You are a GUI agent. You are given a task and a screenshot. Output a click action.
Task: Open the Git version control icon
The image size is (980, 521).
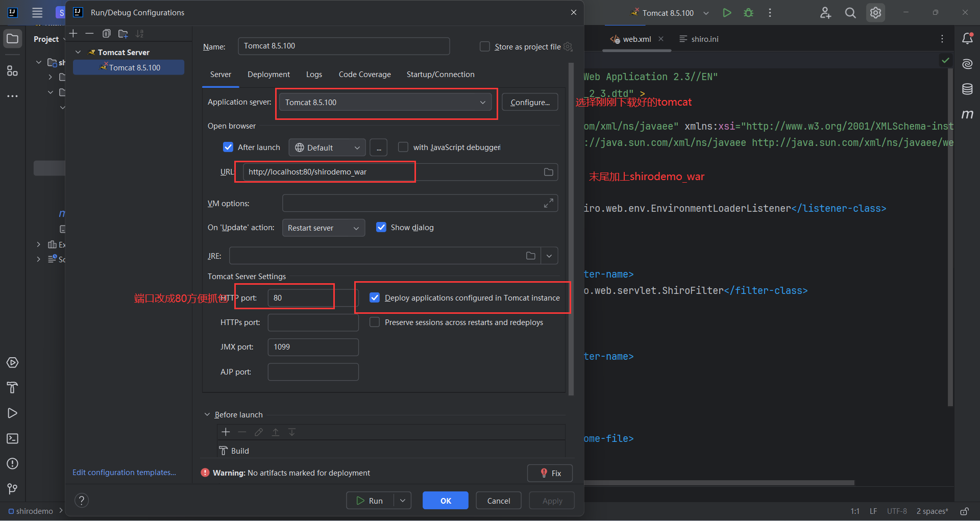click(12, 489)
